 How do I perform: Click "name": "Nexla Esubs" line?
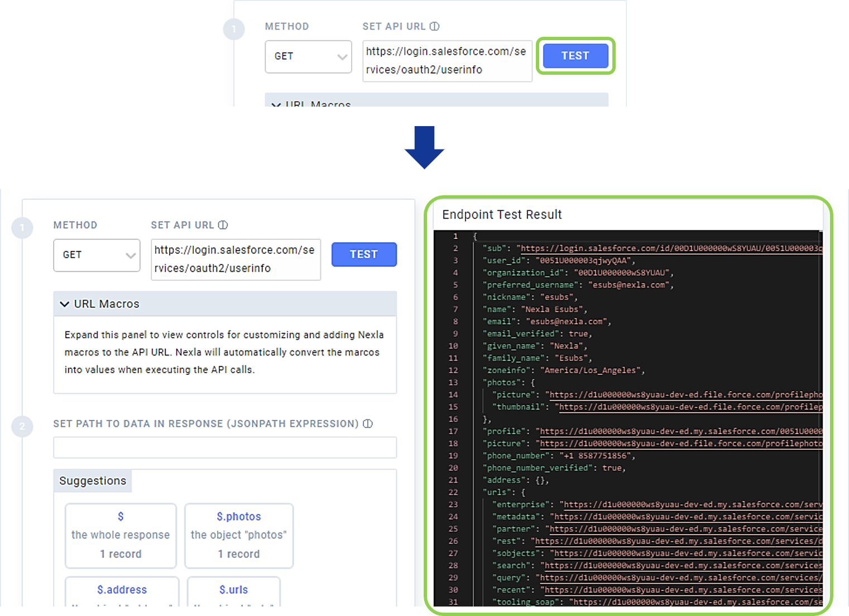click(x=535, y=310)
